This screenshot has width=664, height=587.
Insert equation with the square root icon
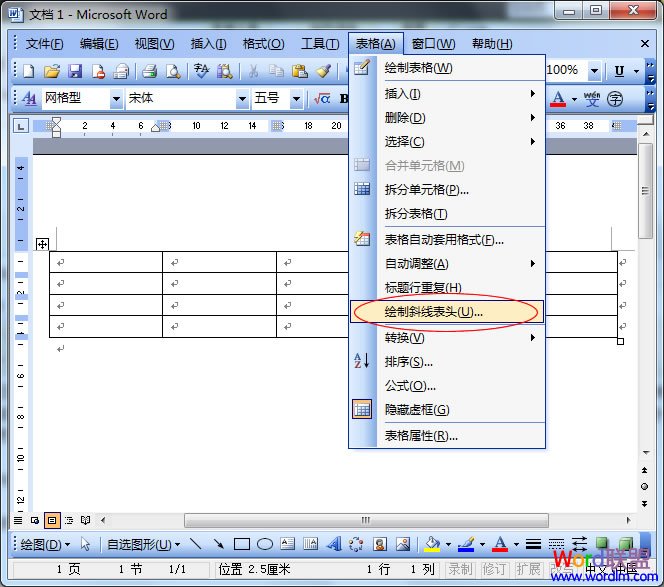[322, 99]
